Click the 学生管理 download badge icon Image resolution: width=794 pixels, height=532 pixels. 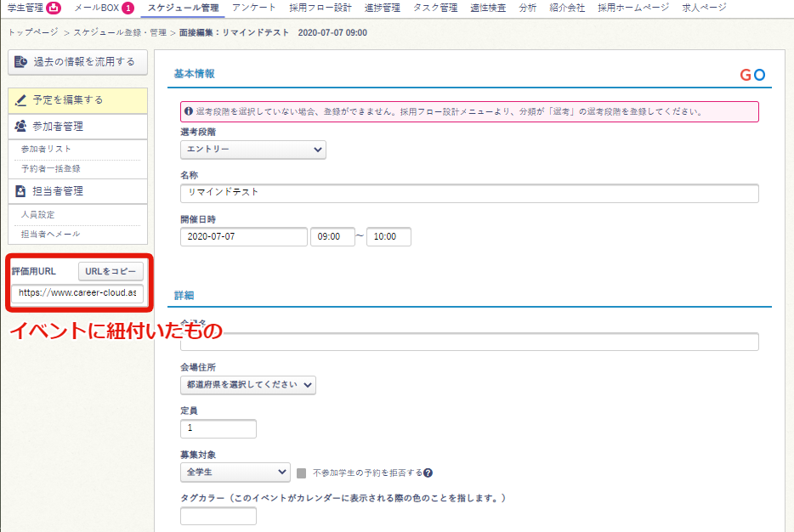[x=54, y=8]
